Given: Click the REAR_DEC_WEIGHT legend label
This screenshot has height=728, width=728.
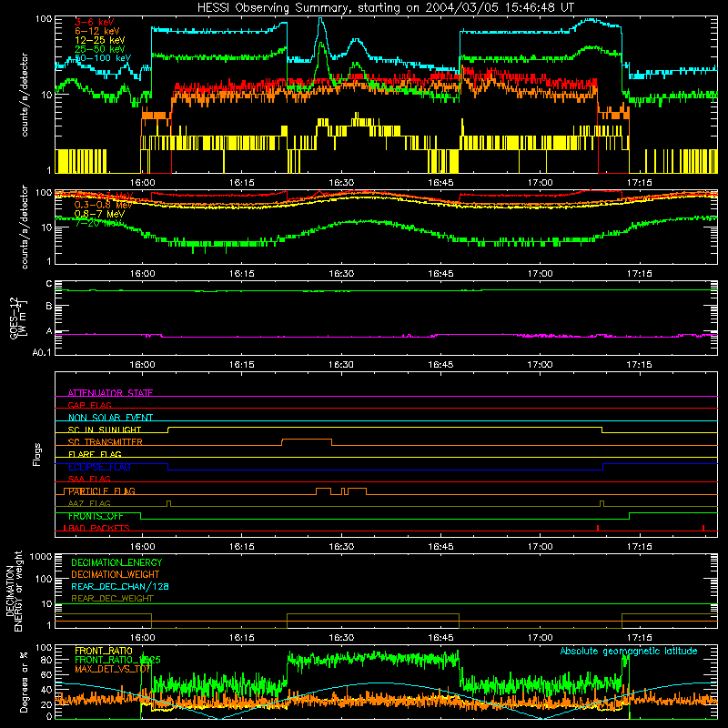Looking at the screenshot, I should tap(112, 599).
